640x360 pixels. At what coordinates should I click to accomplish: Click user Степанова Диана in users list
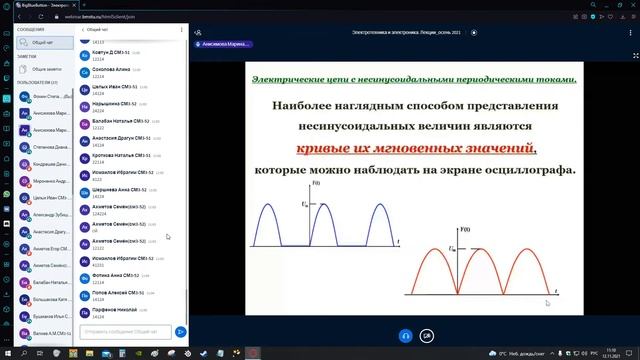click(45, 147)
